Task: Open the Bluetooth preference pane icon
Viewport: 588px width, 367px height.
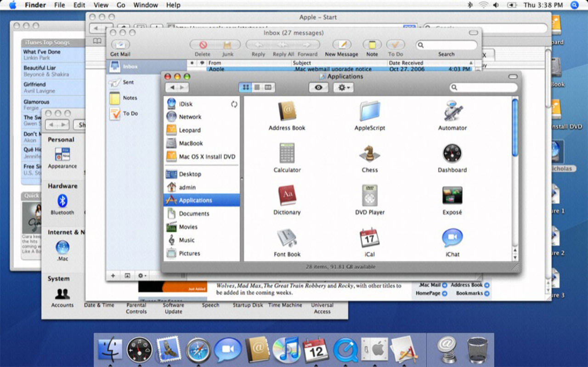Action: 62,201
